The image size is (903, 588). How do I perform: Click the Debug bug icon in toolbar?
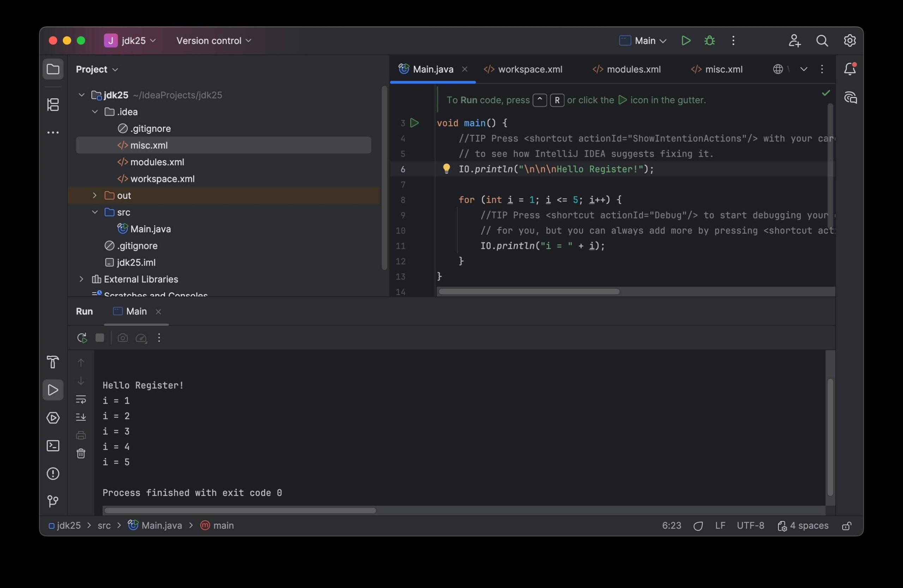(x=709, y=41)
